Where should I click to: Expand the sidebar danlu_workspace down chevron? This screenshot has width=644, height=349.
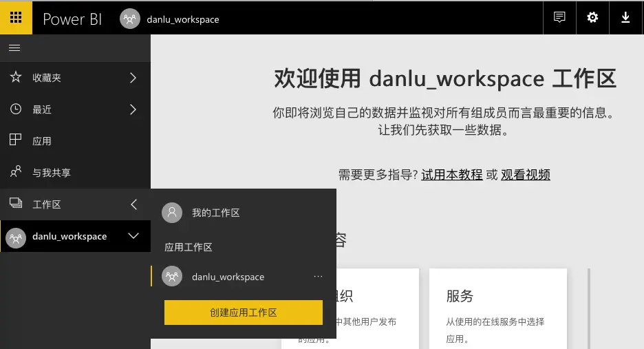[133, 236]
